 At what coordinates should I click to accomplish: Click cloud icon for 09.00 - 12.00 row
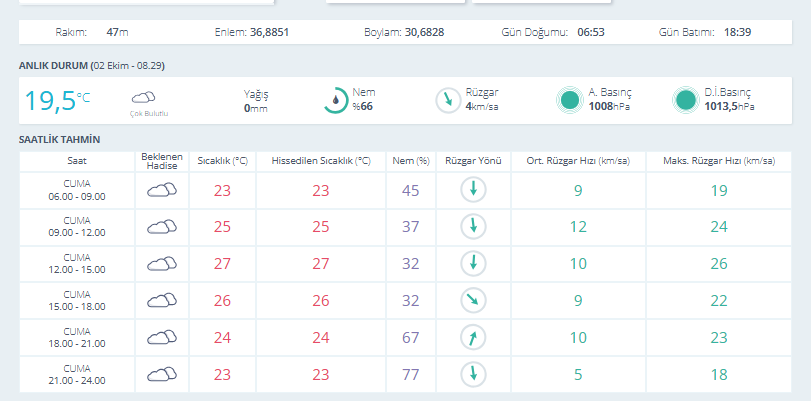click(162, 227)
